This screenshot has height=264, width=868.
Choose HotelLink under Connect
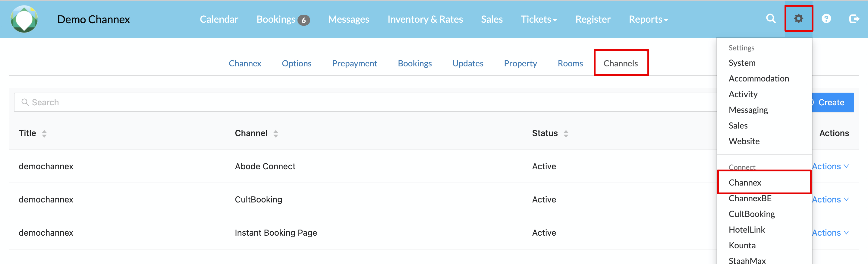[x=747, y=230]
